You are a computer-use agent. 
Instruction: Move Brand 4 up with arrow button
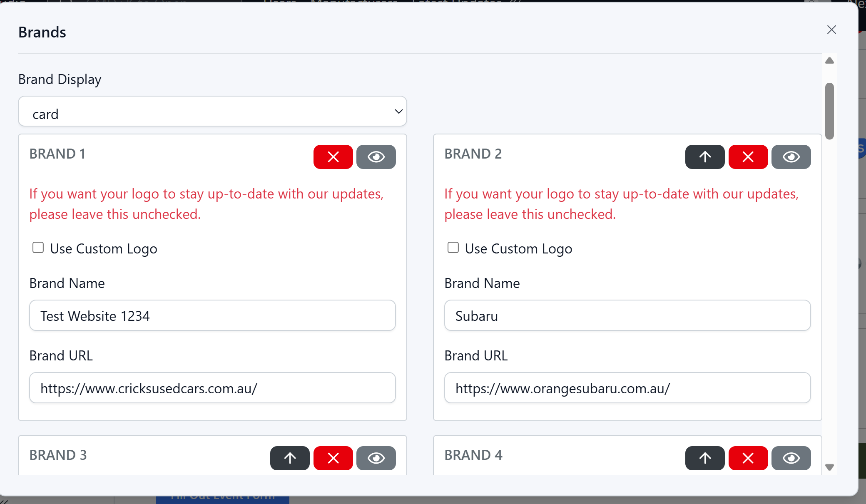coord(705,458)
